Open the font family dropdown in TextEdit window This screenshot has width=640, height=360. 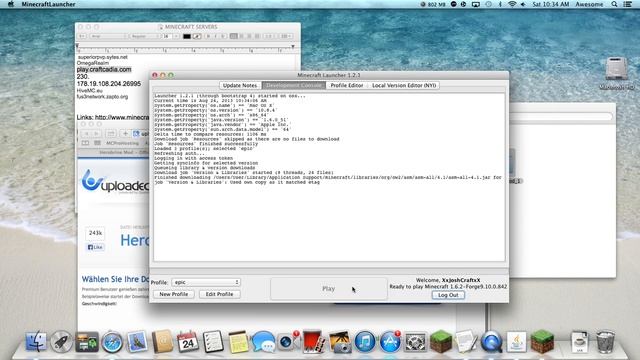[108, 36]
